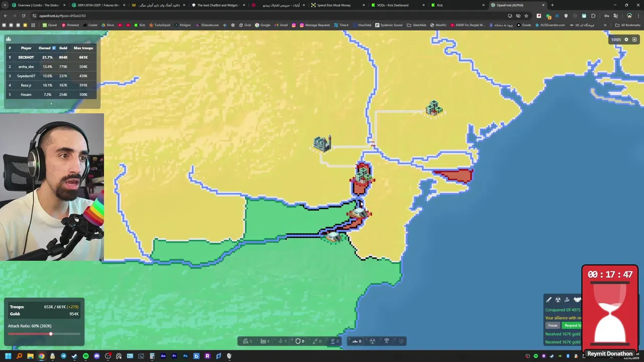Filter events by sword attack icon
Screen dimensions: 644x362
[x=549, y=300]
